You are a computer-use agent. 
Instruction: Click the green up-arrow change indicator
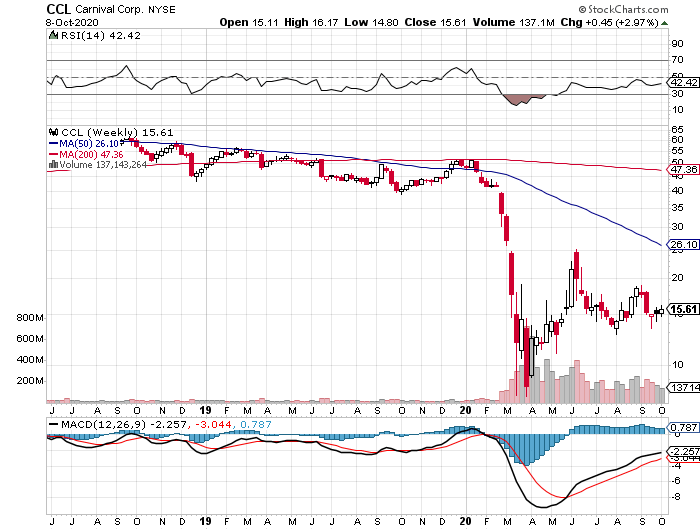tap(665, 23)
